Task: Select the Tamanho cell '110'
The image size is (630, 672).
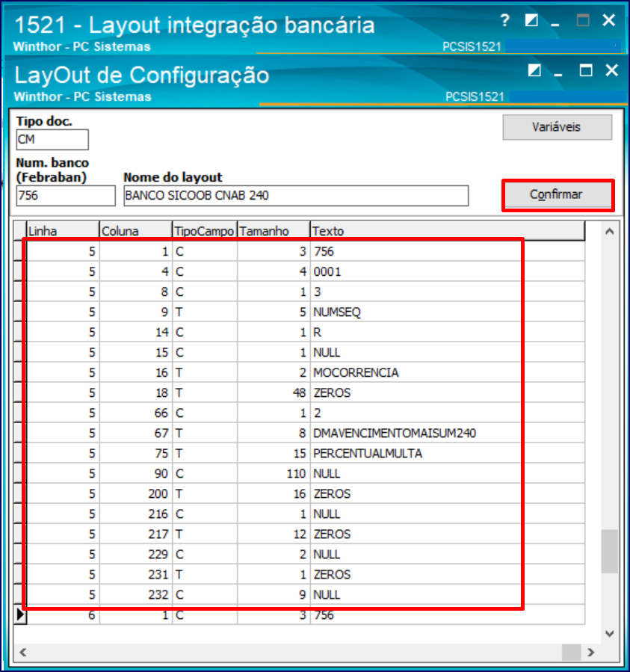Action: click(274, 474)
